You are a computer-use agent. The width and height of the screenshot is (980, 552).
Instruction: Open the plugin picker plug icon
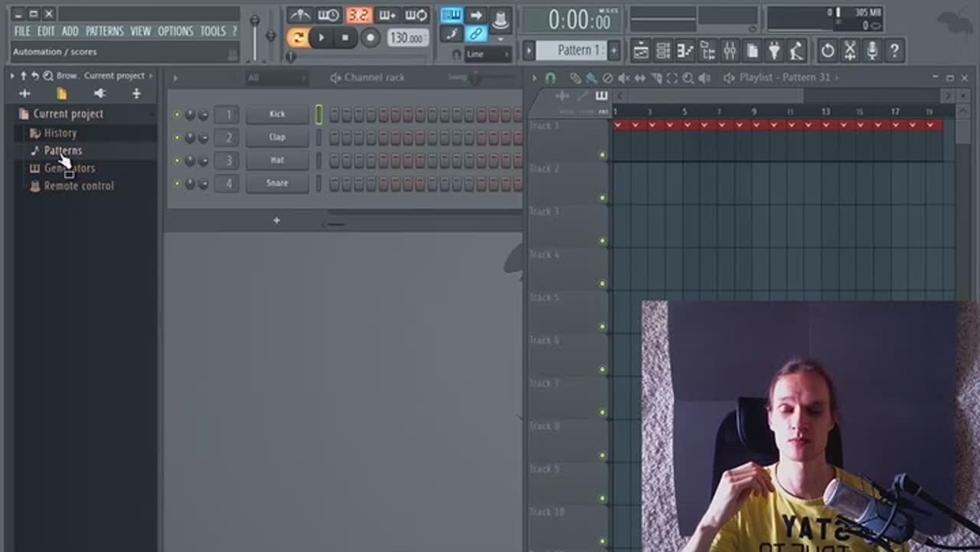(774, 51)
